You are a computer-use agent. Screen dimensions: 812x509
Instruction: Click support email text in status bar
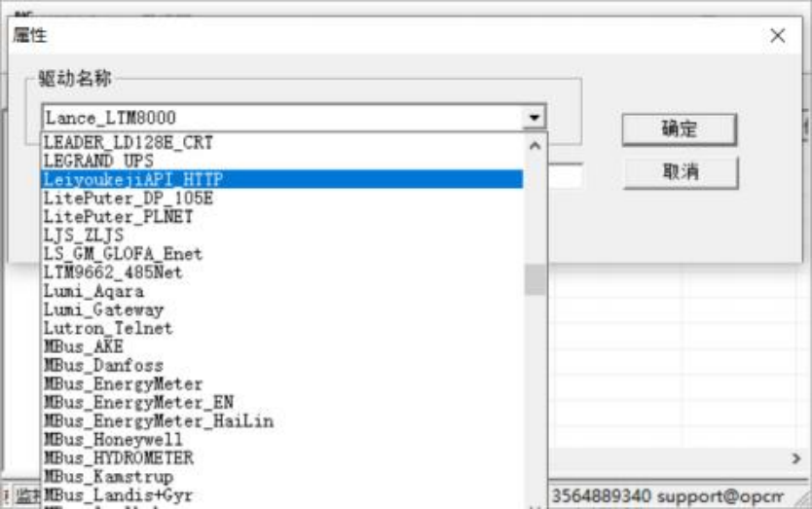click(720, 496)
